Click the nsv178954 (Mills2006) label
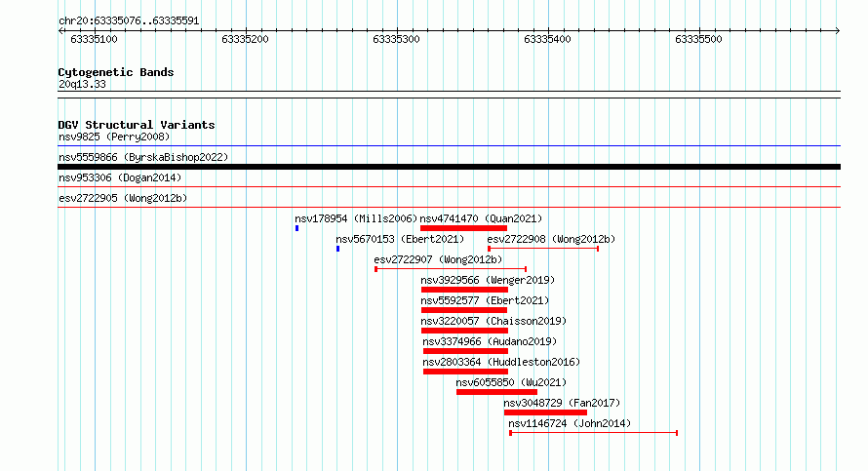This screenshot has height=471, width=868. pos(356,218)
